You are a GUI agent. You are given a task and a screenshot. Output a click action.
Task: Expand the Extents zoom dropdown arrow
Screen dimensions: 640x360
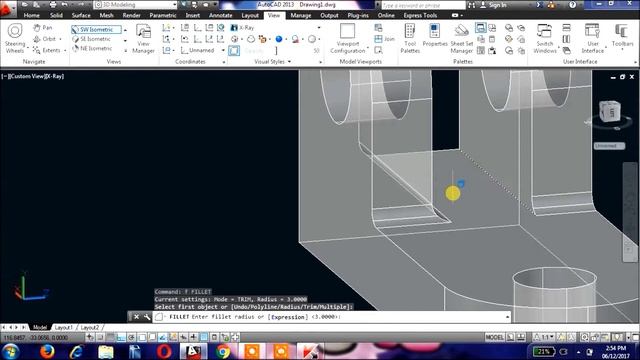coord(65,51)
